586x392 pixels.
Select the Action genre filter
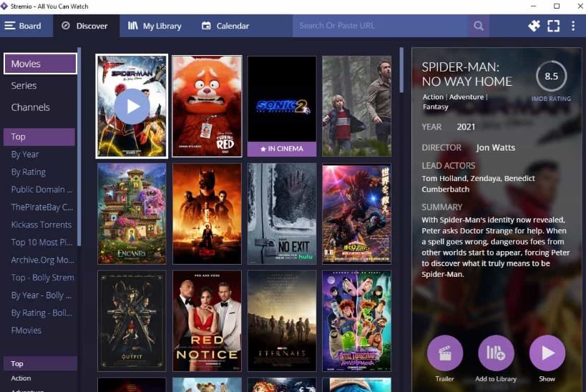click(21, 378)
